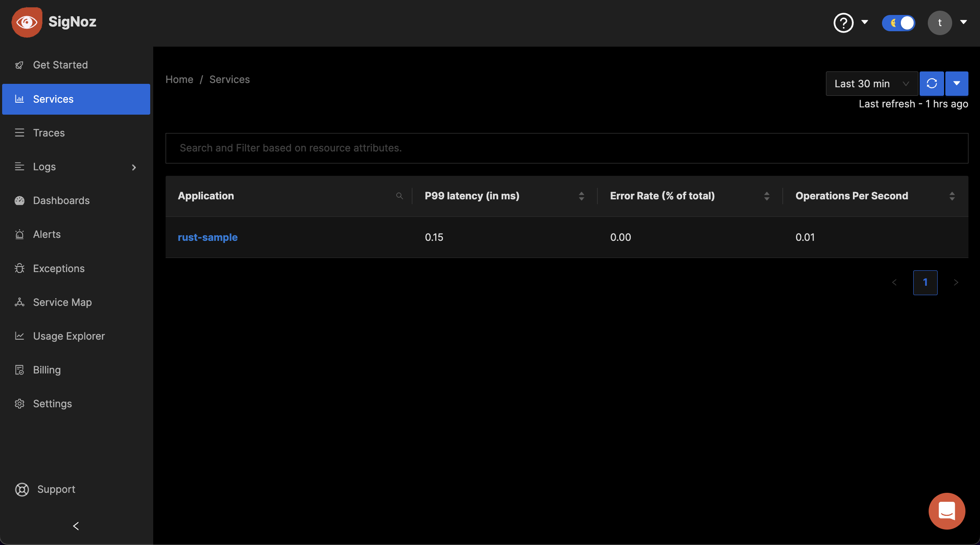Click the Usage Explorer line chart icon
This screenshot has width=980, height=545.
click(x=19, y=336)
